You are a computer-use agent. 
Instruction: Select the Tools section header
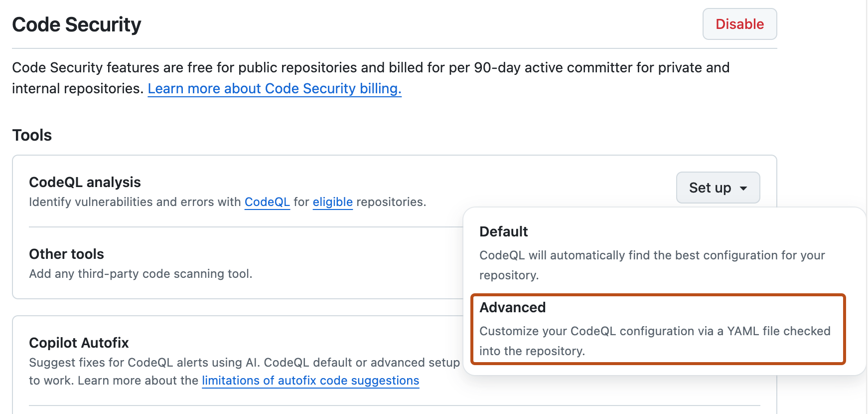[x=32, y=135]
